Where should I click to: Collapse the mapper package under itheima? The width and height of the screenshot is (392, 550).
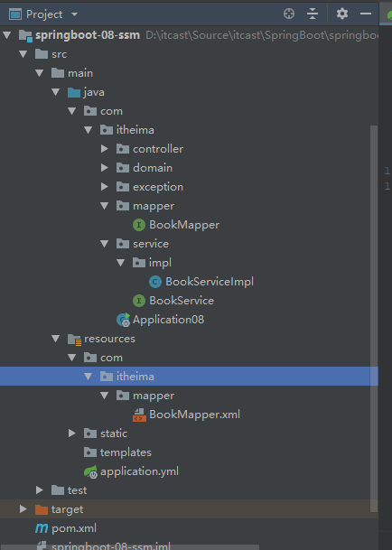(104, 206)
